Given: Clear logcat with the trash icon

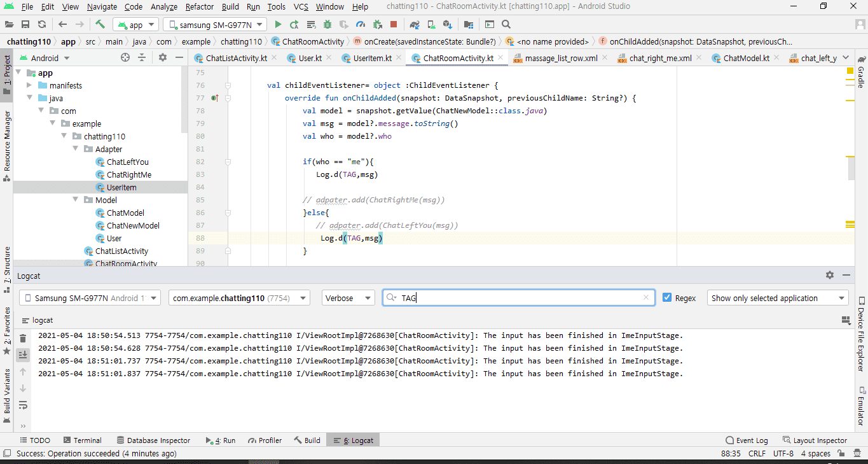Looking at the screenshot, I should click(x=24, y=339).
